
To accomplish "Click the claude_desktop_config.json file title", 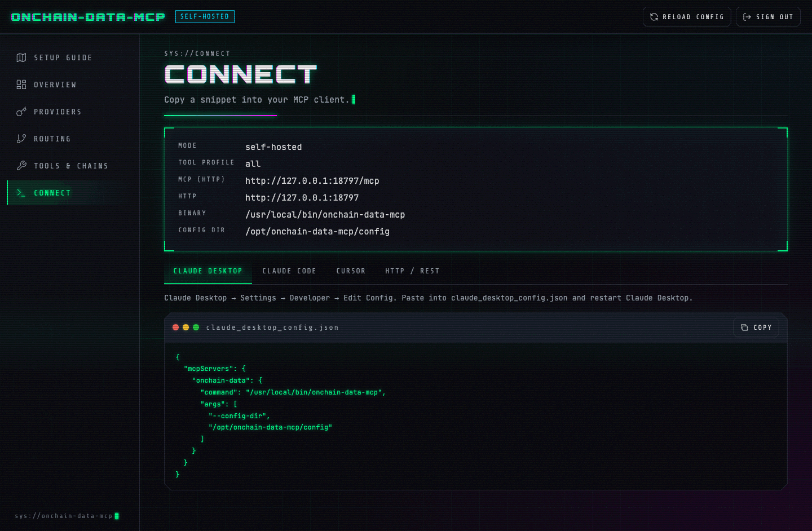I will [x=272, y=328].
